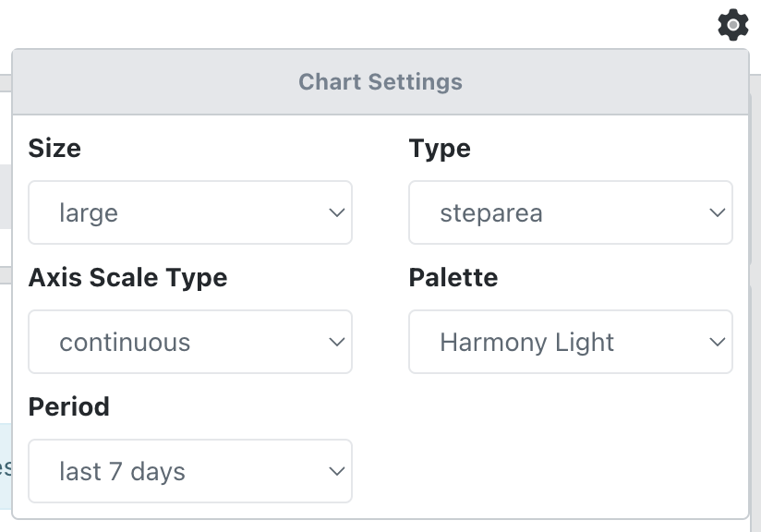
Task: Click the Type field label
Action: coord(440,149)
